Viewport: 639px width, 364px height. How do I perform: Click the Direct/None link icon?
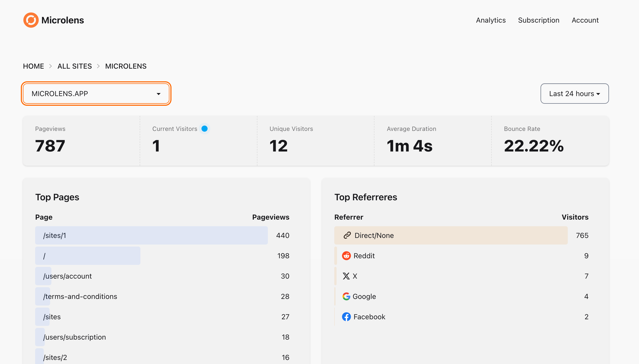346,235
